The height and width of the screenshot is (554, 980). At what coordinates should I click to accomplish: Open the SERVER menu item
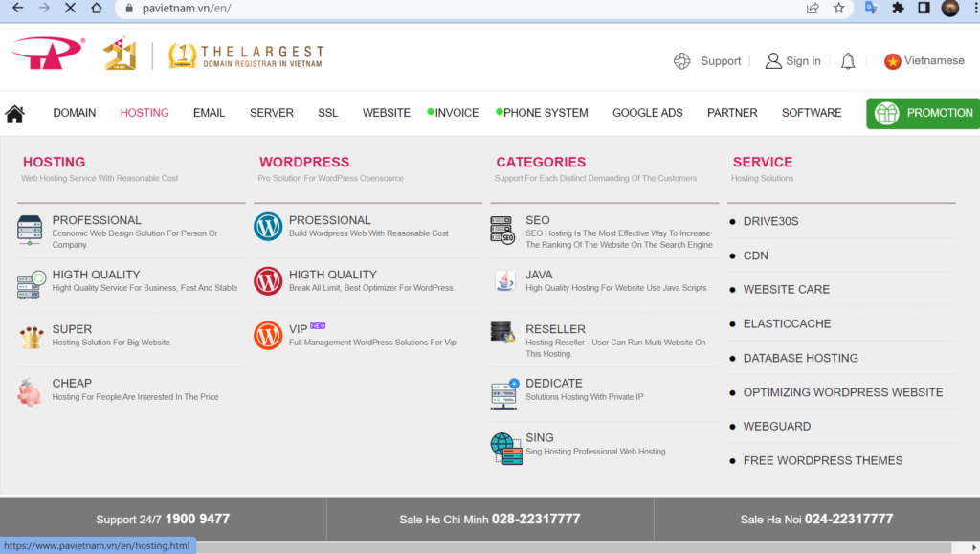click(x=272, y=113)
